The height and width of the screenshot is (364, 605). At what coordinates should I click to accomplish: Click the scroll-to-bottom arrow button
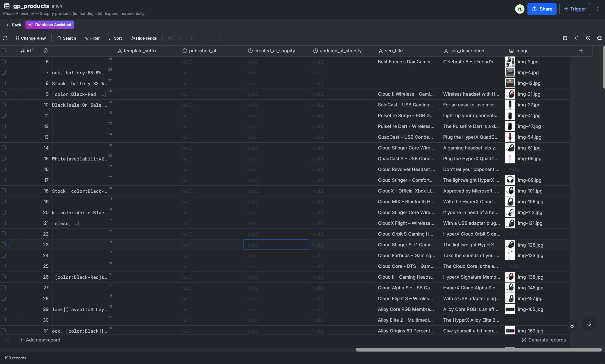[x=589, y=324]
